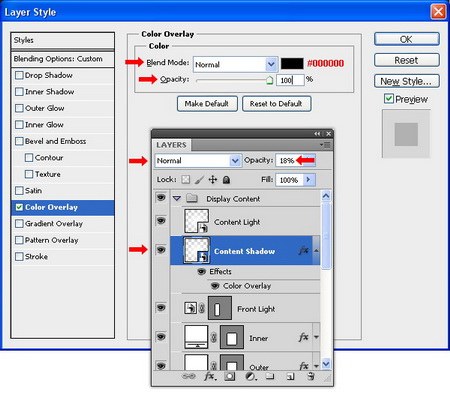Viewport: 450px width, 395px height.
Task: Open Layers Fill slider arrow
Action: tap(308, 180)
